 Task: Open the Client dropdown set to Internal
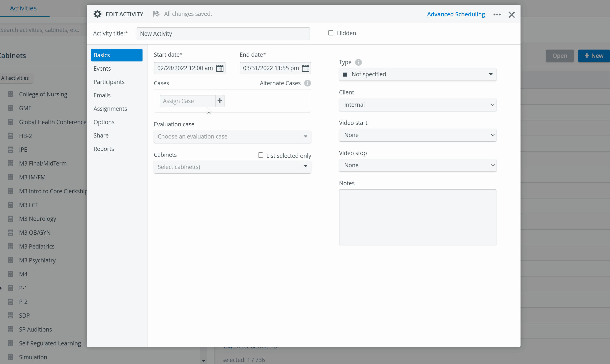418,105
